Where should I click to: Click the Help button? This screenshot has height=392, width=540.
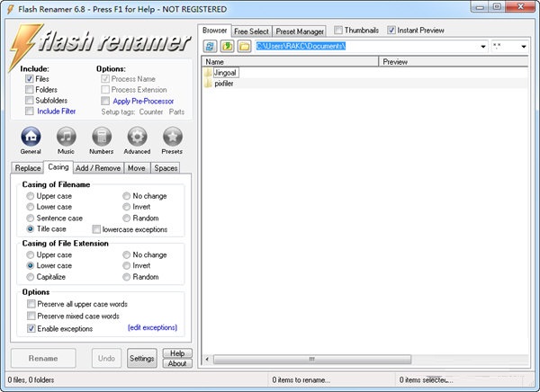click(x=177, y=353)
